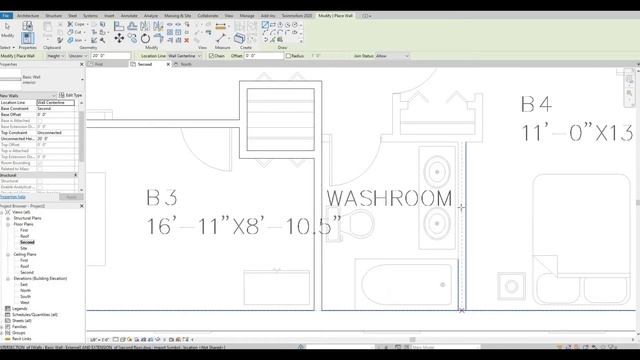The height and width of the screenshot is (360, 640).
Task: Select the Mirror Draw Axis tool
Action: pos(158,26)
